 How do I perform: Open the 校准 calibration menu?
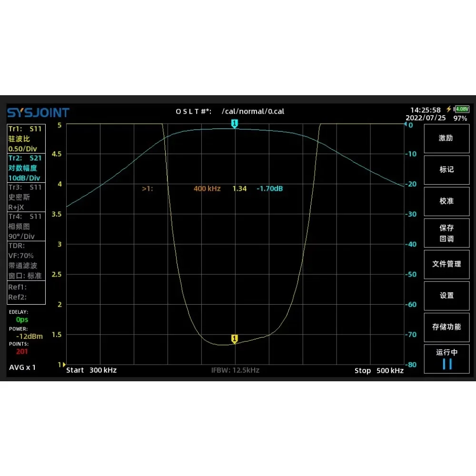tap(446, 201)
